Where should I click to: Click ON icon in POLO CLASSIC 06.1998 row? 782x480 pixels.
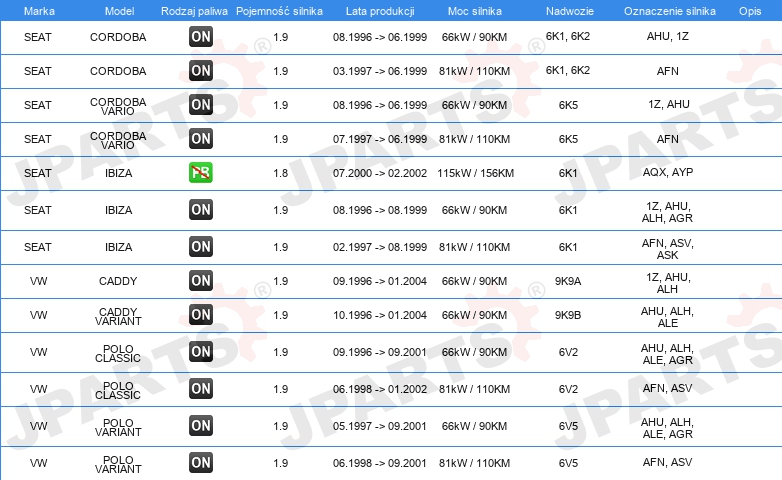pyautogui.click(x=201, y=388)
